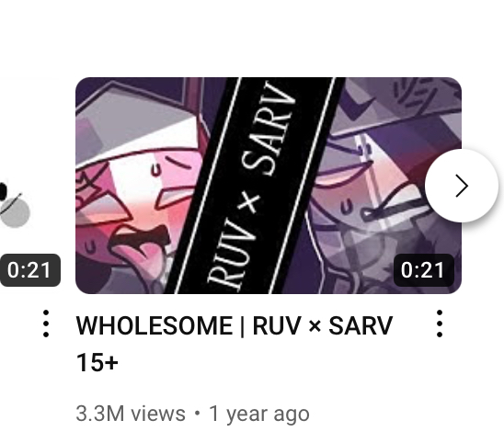
Task: Open the three-dot menu right of WHOLESOME title
Action: [440, 324]
